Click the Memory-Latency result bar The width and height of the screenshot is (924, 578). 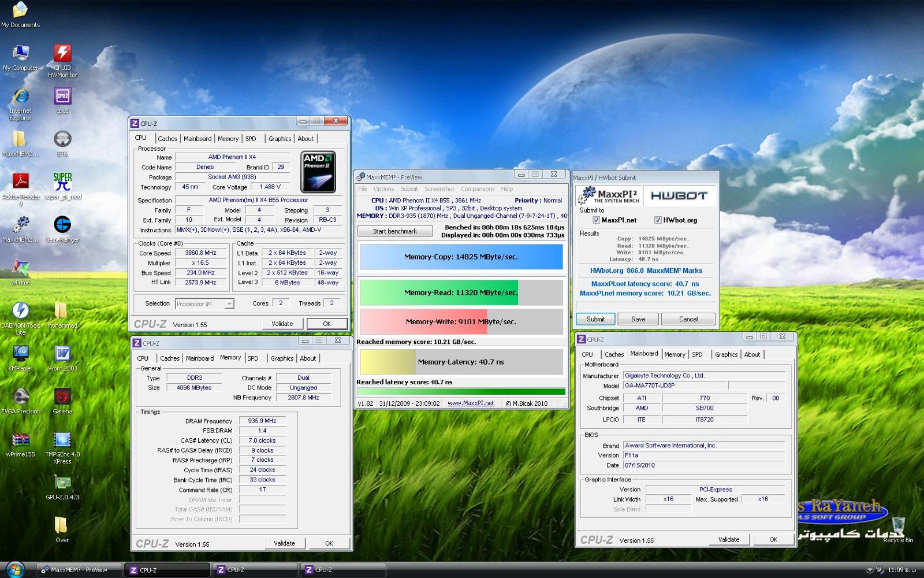461,362
